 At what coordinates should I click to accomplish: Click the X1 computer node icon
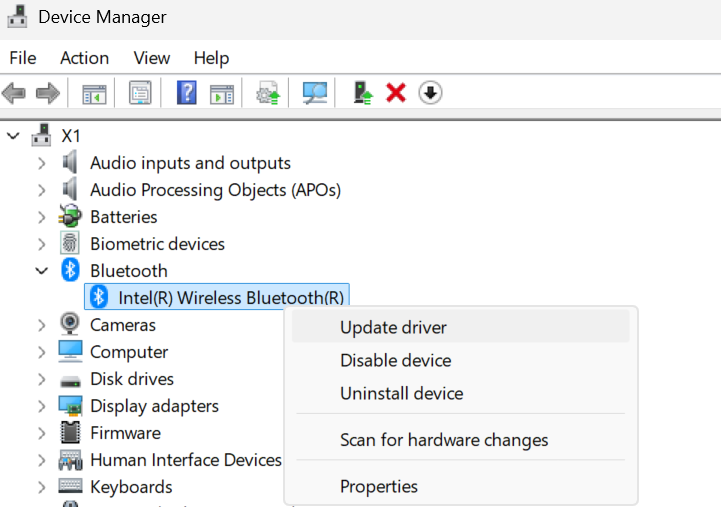(41, 135)
